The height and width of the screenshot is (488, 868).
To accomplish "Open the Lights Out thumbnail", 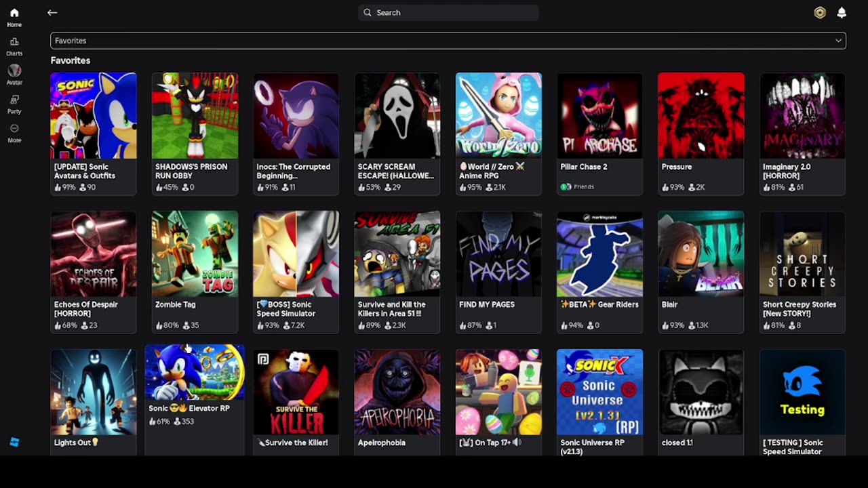I will [x=94, y=392].
